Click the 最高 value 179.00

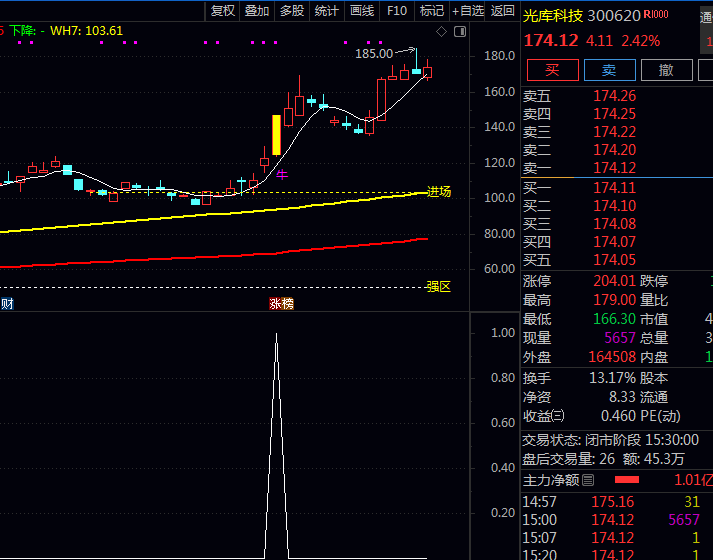point(614,300)
